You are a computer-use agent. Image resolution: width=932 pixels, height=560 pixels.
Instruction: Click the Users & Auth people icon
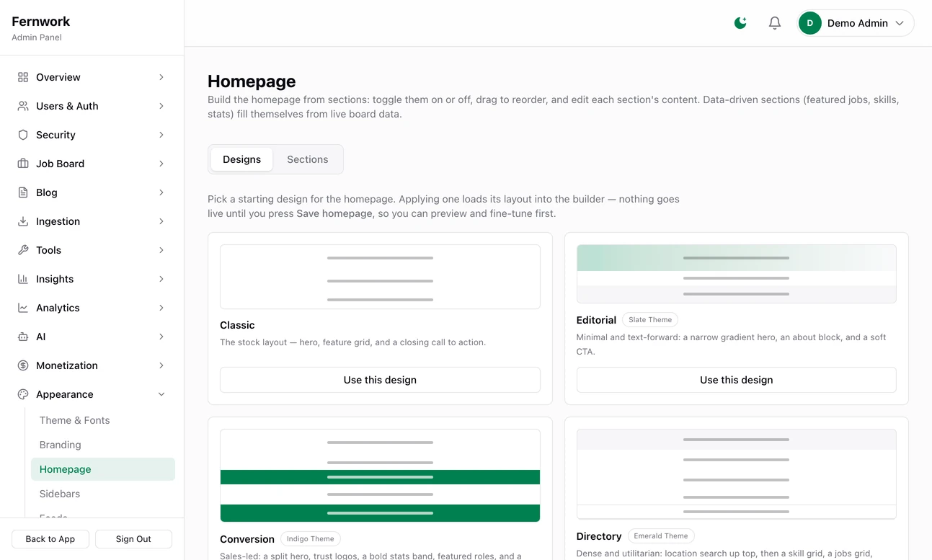tap(23, 106)
